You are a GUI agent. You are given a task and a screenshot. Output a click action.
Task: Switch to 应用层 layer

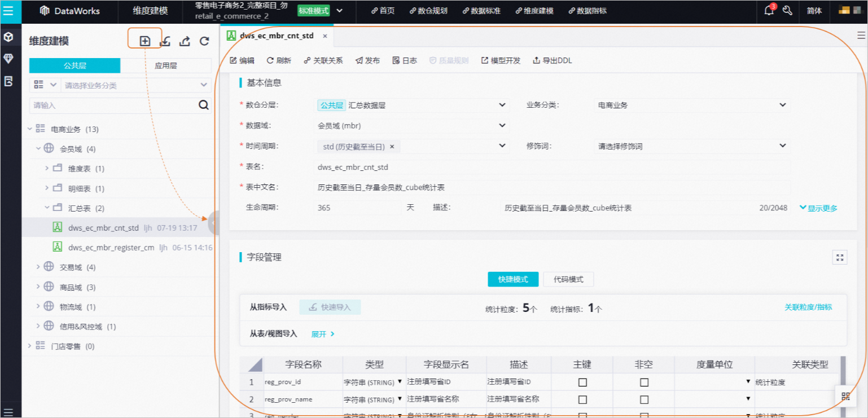tap(166, 65)
